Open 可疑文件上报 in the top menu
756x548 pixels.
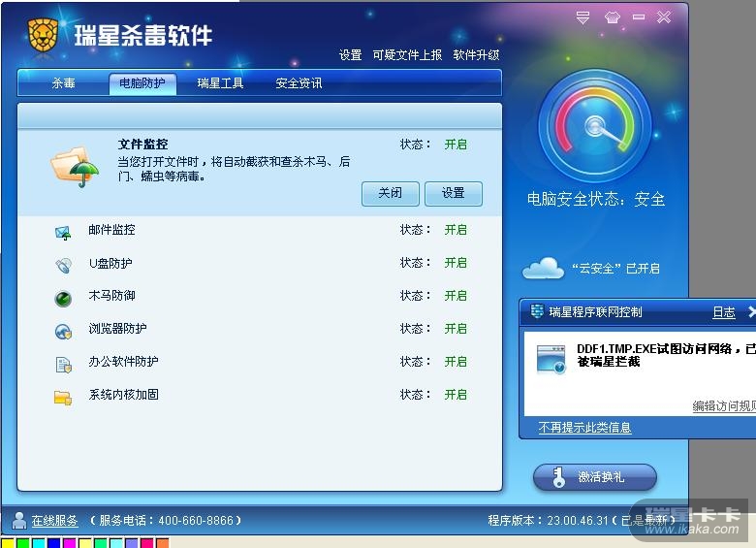point(407,55)
